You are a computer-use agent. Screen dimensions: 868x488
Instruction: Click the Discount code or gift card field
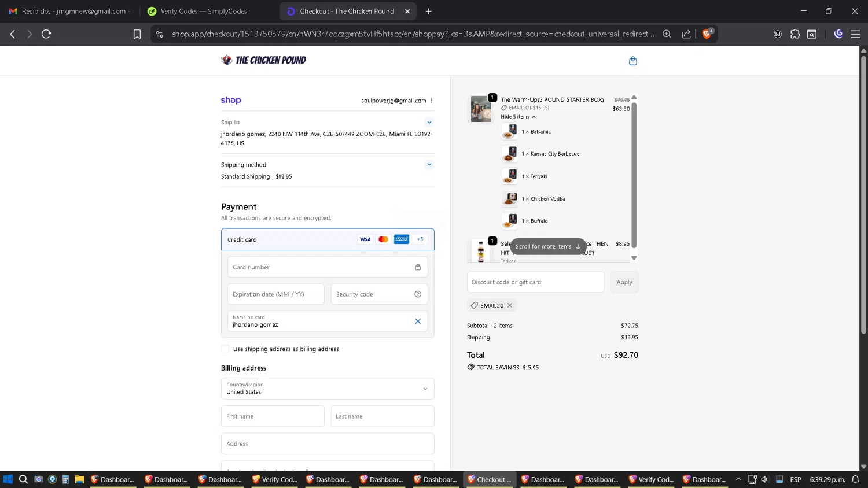click(x=535, y=282)
